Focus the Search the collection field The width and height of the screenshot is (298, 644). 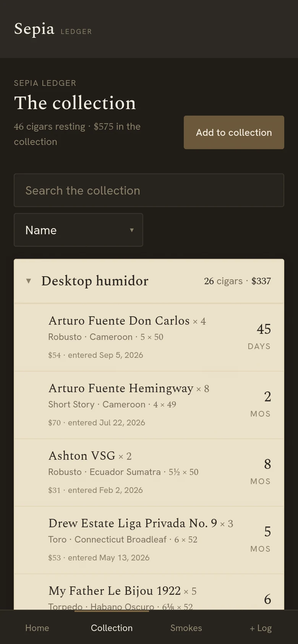click(x=149, y=190)
